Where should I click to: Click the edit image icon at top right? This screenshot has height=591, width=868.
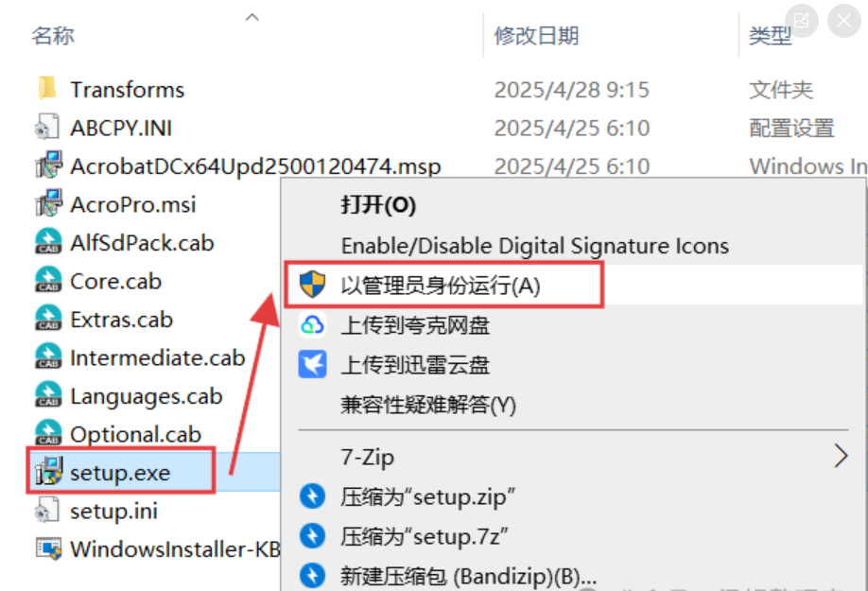click(x=802, y=21)
